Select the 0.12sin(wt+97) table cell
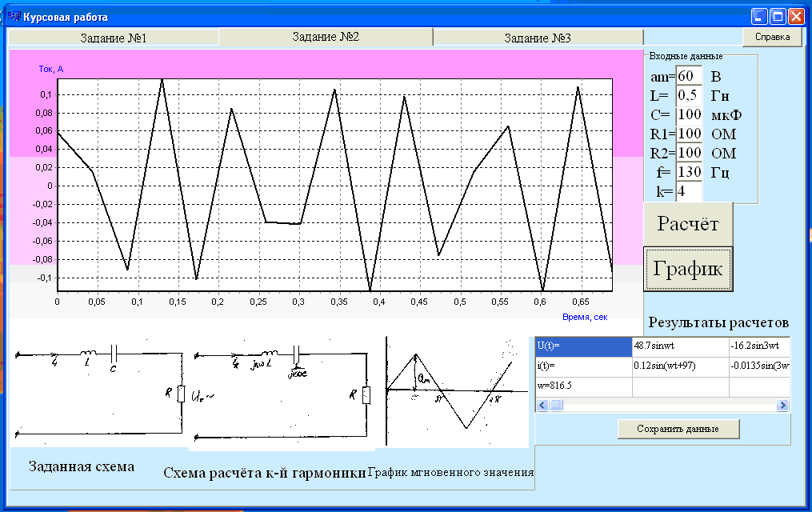The height and width of the screenshot is (512, 812). coord(681,366)
